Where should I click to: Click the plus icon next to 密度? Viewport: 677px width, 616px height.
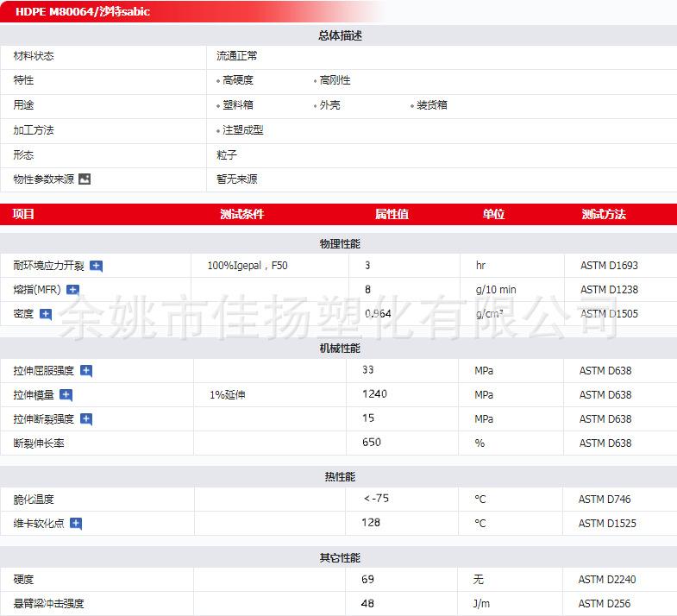click(46, 314)
